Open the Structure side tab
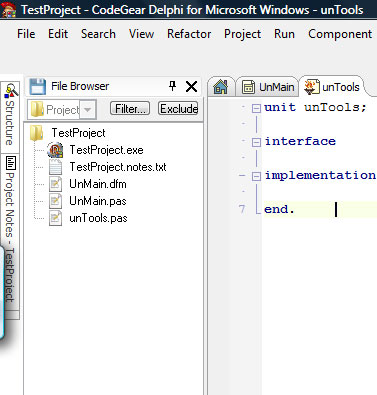This screenshot has height=395, width=377. (x=10, y=117)
